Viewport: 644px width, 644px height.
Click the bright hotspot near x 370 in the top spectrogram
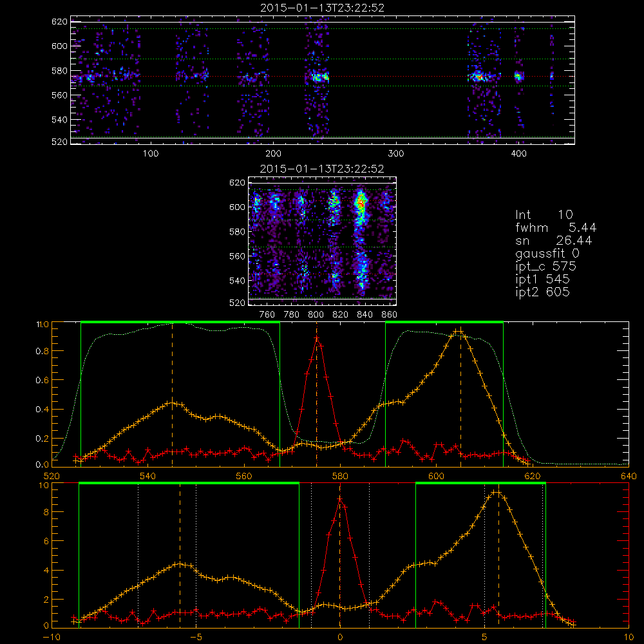478,77
